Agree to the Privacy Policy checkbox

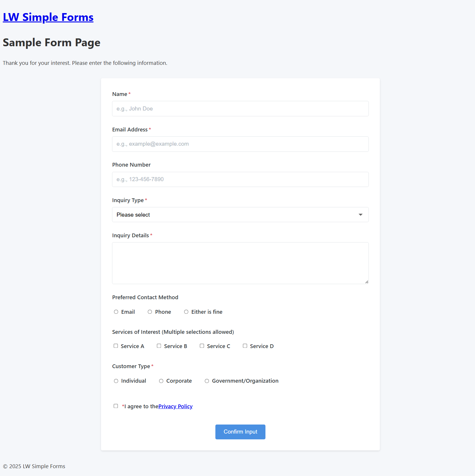(x=116, y=406)
